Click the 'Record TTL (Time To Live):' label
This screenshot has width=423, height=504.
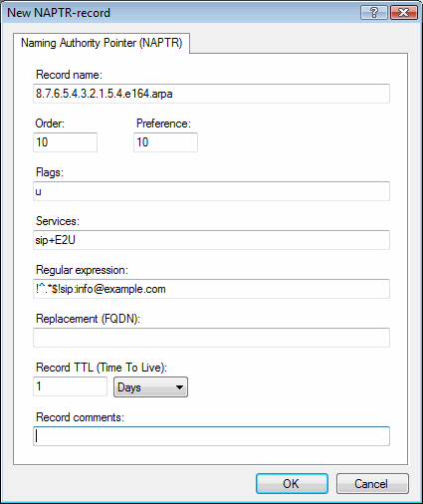click(102, 368)
